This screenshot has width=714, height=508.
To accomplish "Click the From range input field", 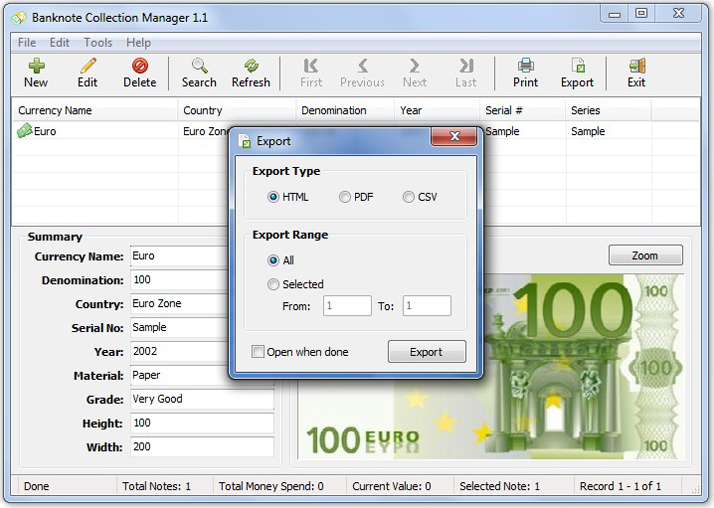I will coord(347,306).
